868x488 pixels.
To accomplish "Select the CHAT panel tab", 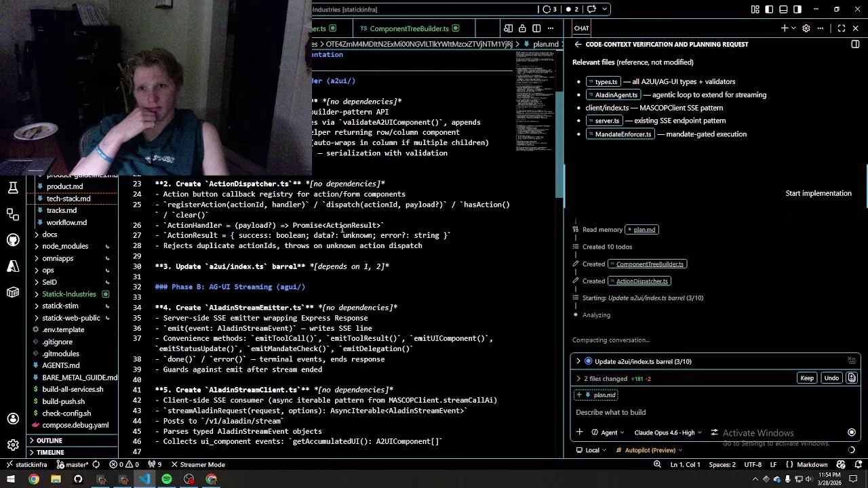I will (581, 28).
